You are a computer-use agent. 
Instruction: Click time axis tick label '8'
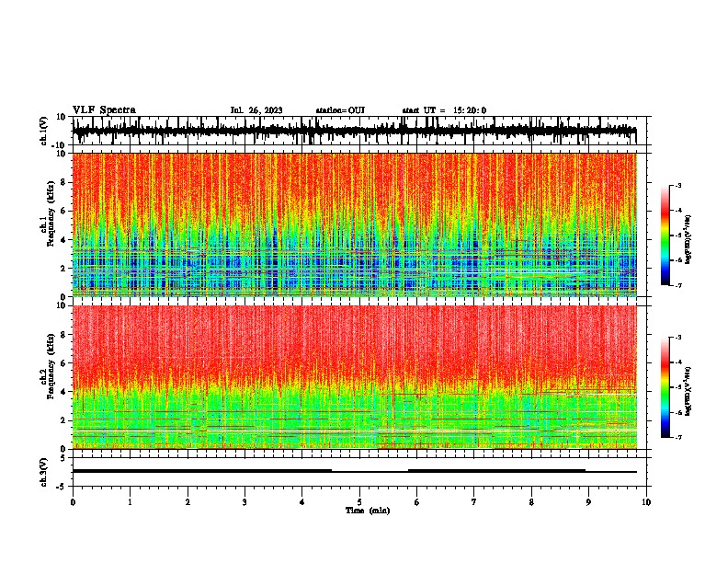pyautogui.click(x=531, y=502)
